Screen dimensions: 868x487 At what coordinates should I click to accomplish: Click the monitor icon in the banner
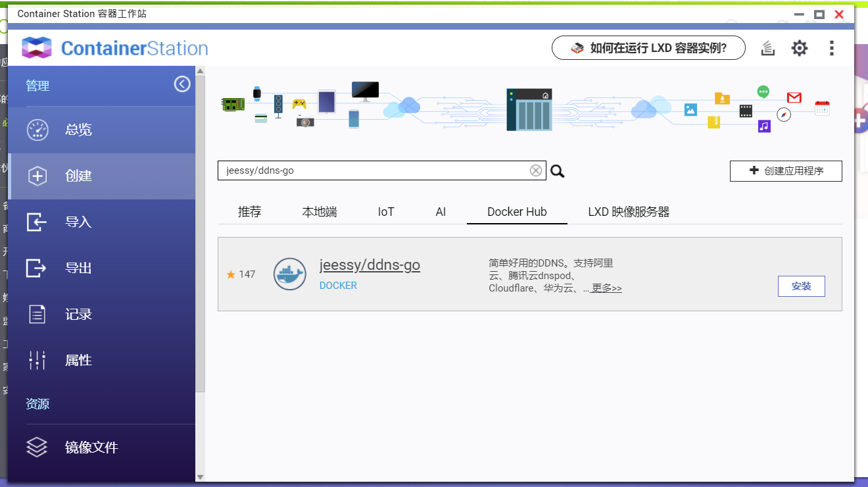pyautogui.click(x=365, y=91)
